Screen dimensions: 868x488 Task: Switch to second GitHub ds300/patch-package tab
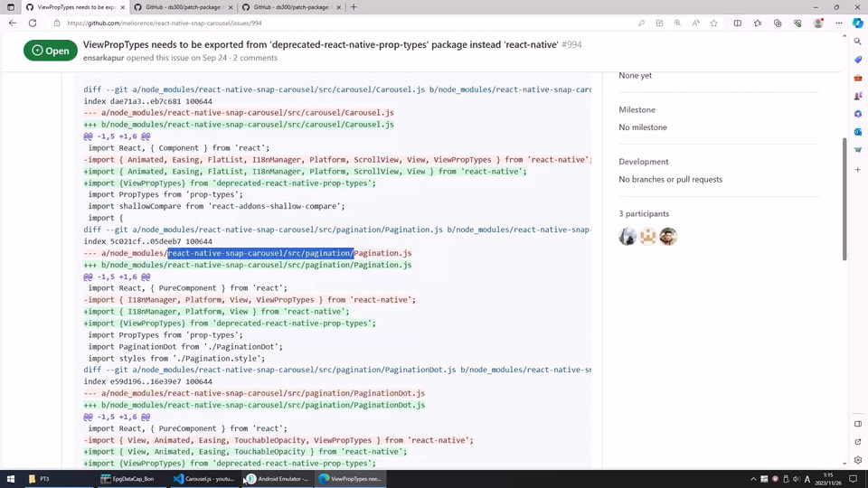291,7
